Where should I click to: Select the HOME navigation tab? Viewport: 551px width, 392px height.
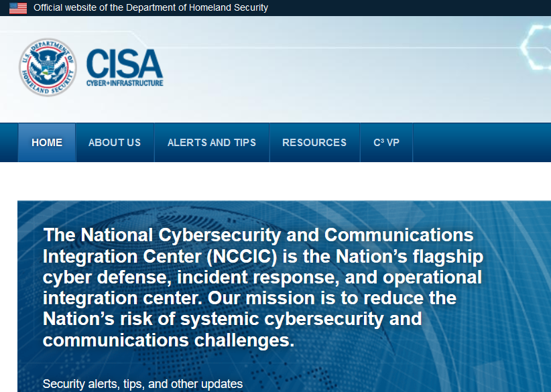pos(46,142)
